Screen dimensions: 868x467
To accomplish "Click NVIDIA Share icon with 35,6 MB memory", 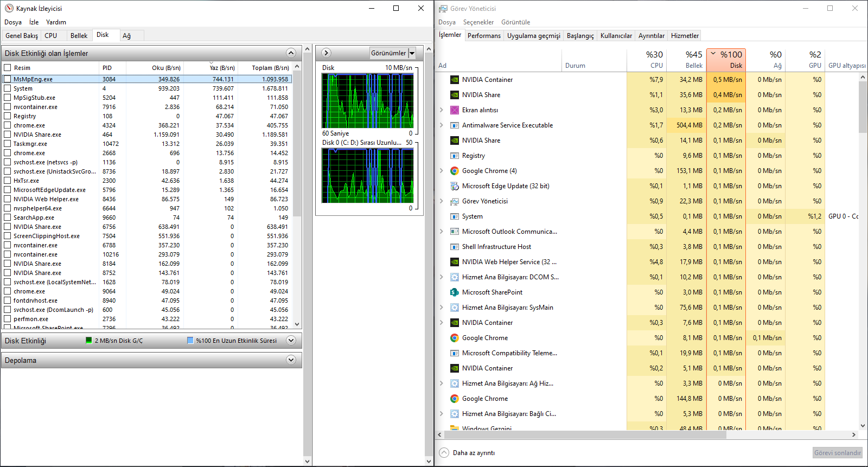I will pyautogui.click(x=455, y=95).
